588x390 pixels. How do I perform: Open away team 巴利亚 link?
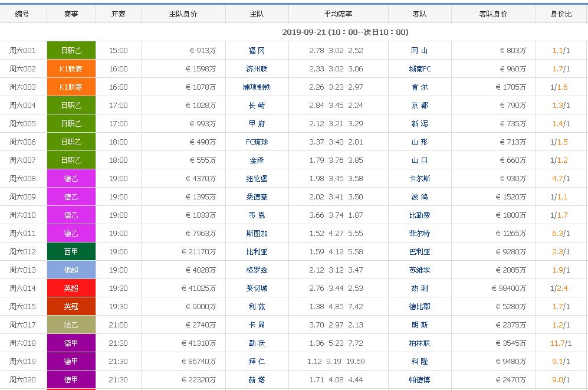pos(419,252)
